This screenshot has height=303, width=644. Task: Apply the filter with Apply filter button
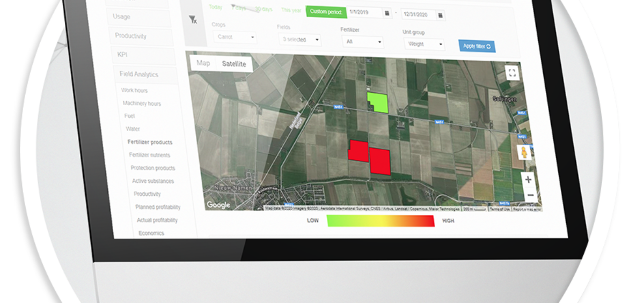pyautogui.click(x=477, y=46)
